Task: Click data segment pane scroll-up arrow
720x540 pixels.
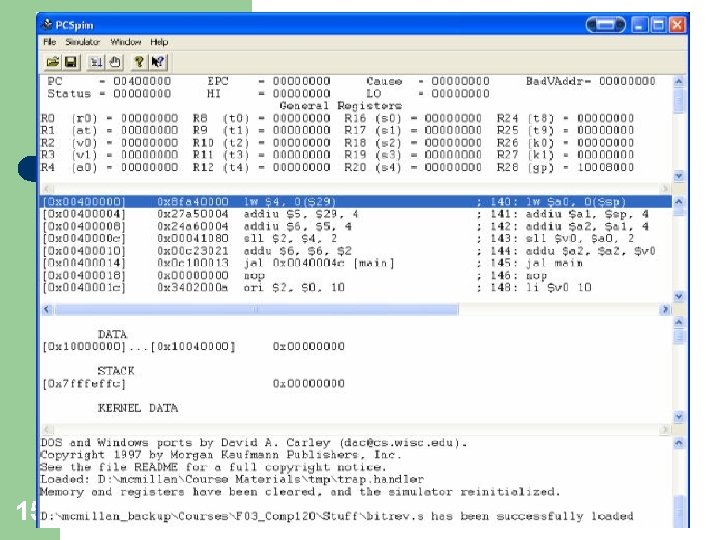Action: tap(679, 322)
